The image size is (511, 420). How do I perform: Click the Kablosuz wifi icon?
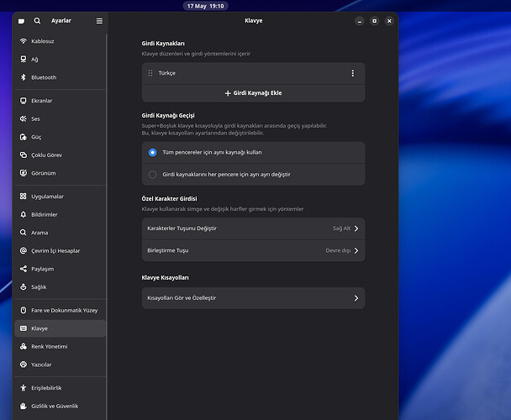tap(24, 41)
